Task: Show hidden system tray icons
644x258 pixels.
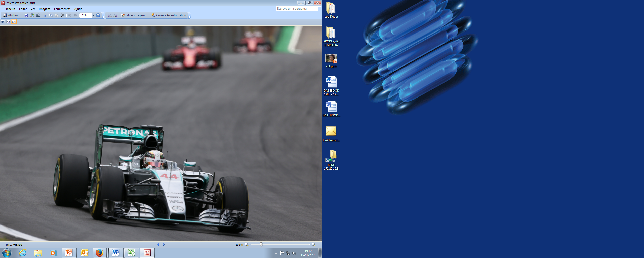Action: coord(276,253)
